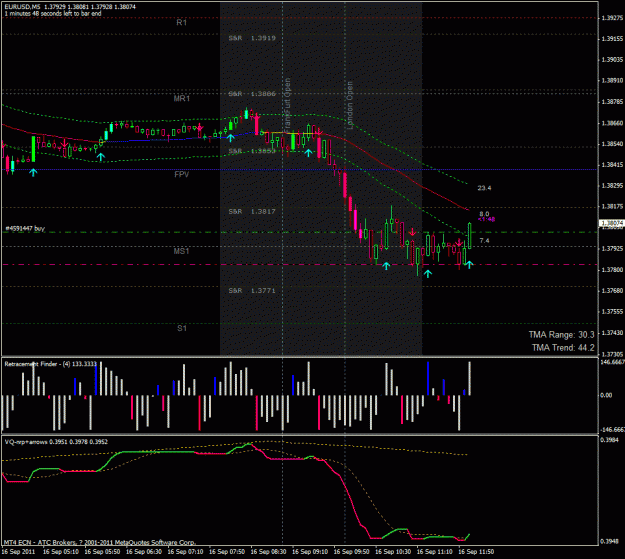Click the S&R 1.3817 level label
The height and width of the screenshot is (559, 625).
pyautogui.click(x=252, y=211)
